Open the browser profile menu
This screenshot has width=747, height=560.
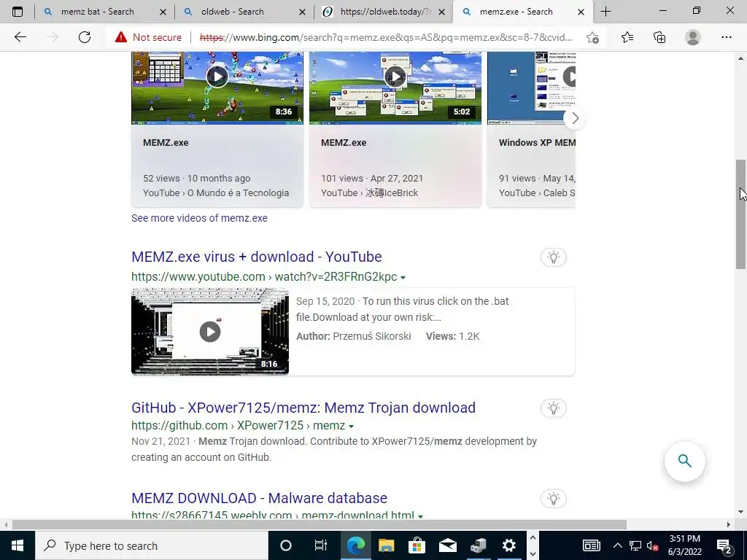coord(693,37)
